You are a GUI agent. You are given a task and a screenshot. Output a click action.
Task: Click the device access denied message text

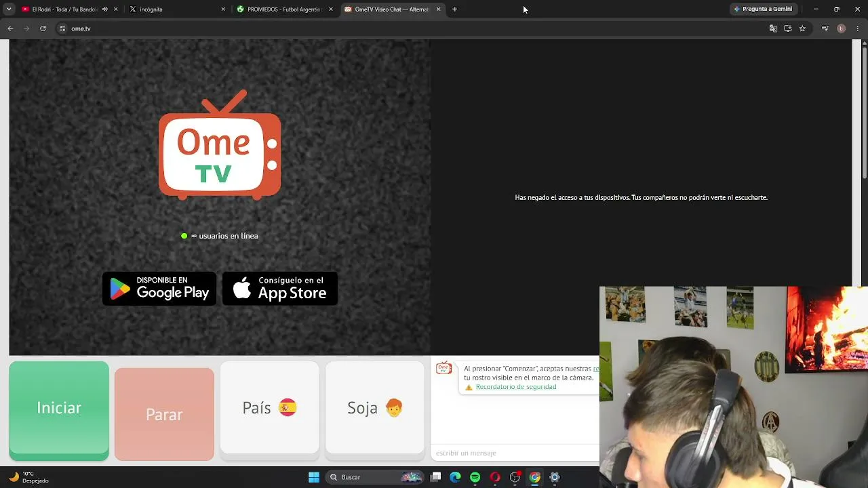641,197
